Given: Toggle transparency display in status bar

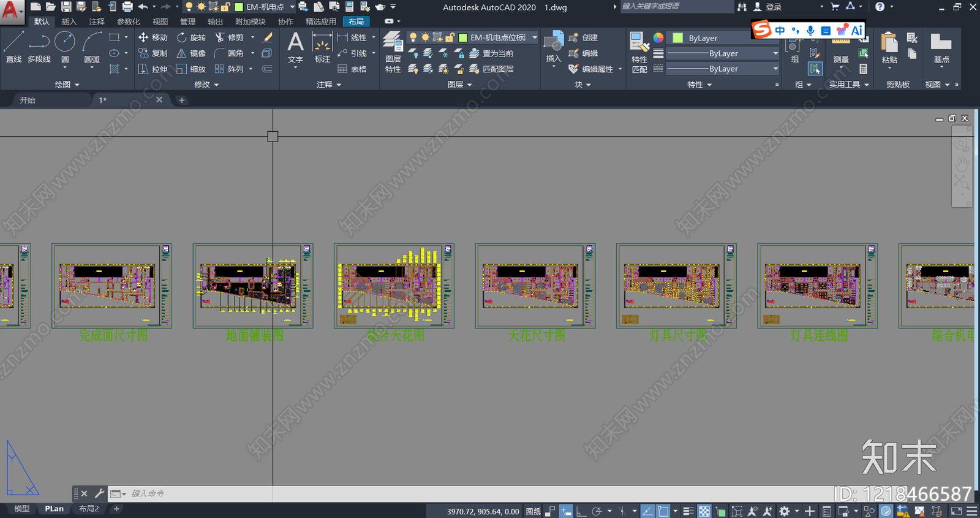Looking at the screenshot, I should [704, 511].
